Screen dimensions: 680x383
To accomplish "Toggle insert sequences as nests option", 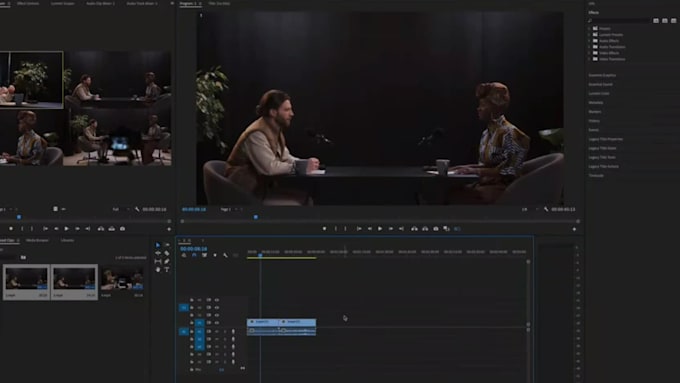I will pyautogui.click(x=184, y=255).
